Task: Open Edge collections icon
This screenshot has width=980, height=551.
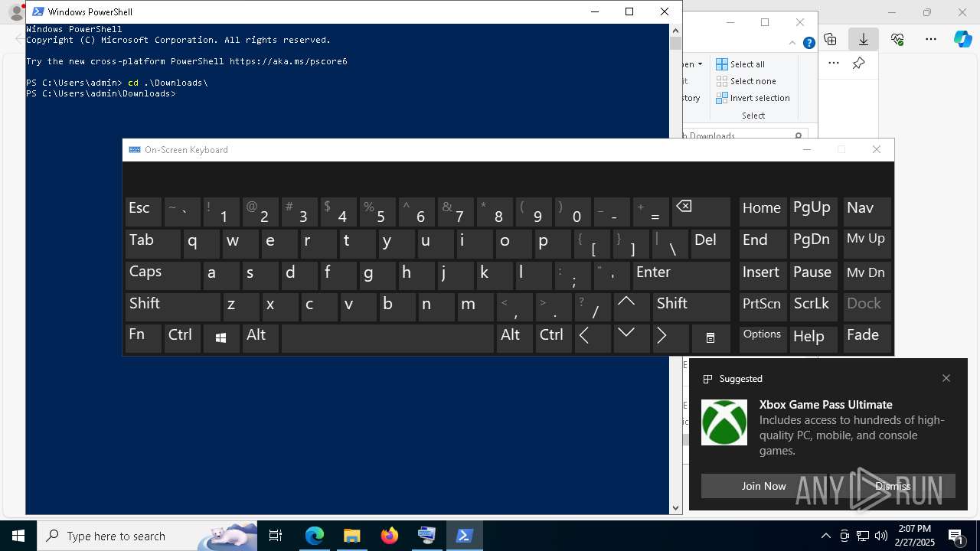Action: (830, 39)
